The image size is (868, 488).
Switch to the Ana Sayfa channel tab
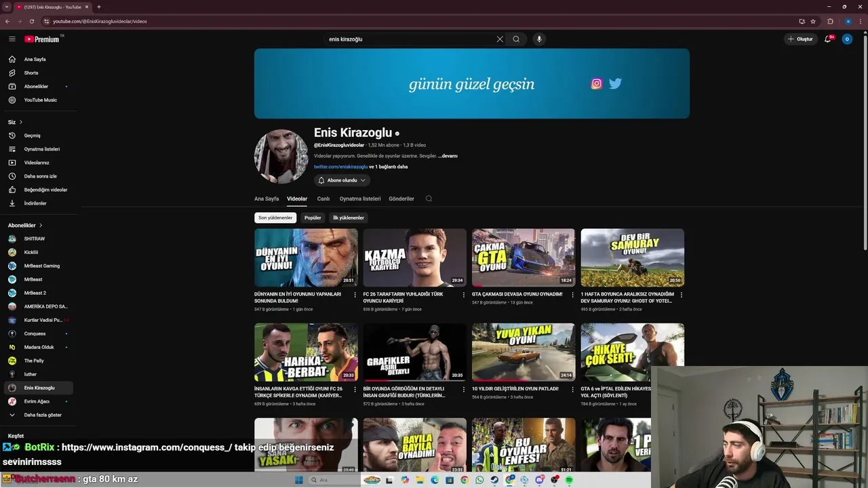click(267, 199)
